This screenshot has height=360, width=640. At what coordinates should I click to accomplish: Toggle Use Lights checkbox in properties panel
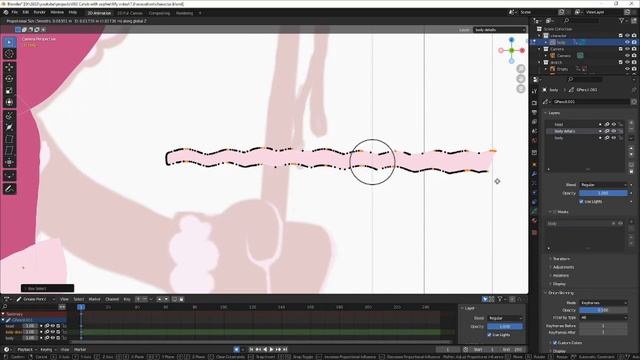[x=582, y=202]
